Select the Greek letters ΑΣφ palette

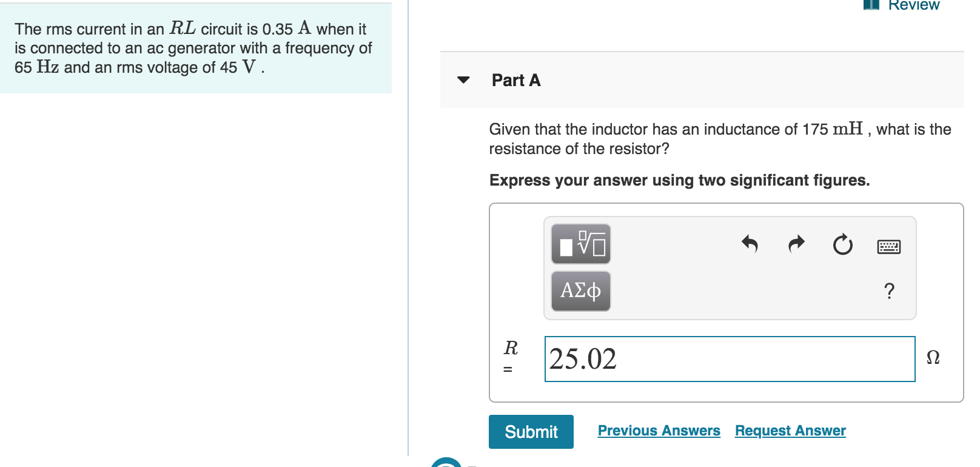coord(580,291)
